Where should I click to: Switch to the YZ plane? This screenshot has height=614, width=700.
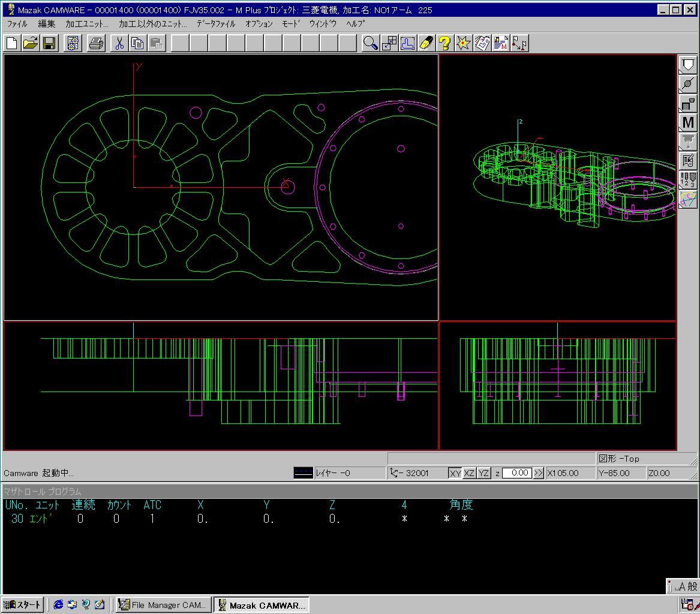click(483, 473)
